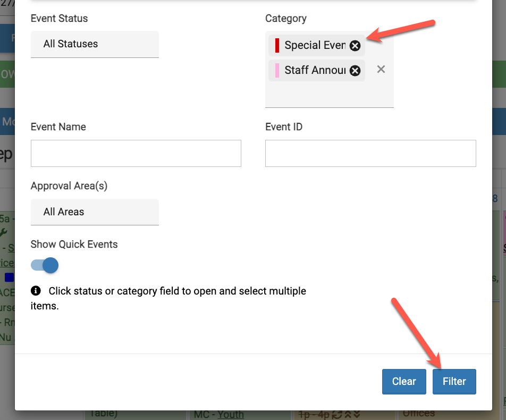Click the dark blue square event marker
The height and width of the screenshot is (420, 506).
click(x=9, y=277)
